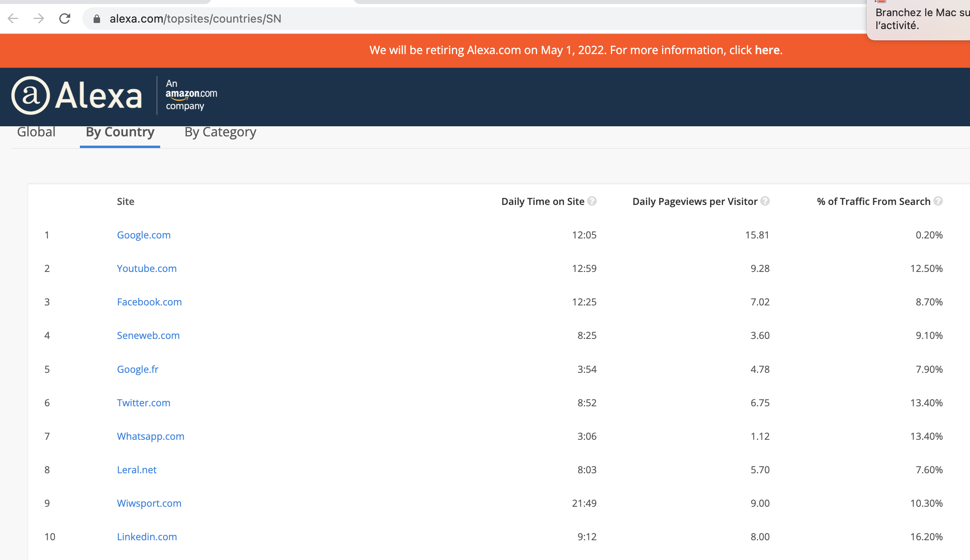Click the % of Traffic From Search header
Viewport: 970px width, 560px height.
point(874,201)
